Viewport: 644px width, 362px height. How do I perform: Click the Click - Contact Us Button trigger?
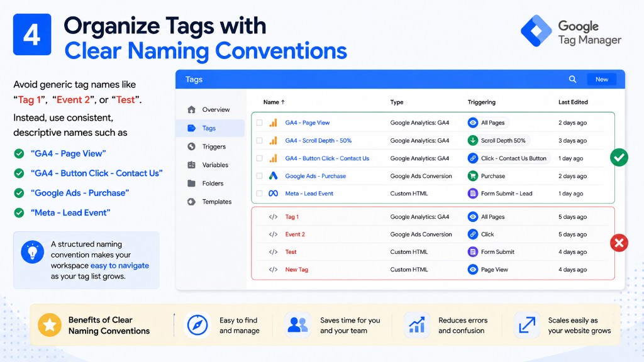509,158
